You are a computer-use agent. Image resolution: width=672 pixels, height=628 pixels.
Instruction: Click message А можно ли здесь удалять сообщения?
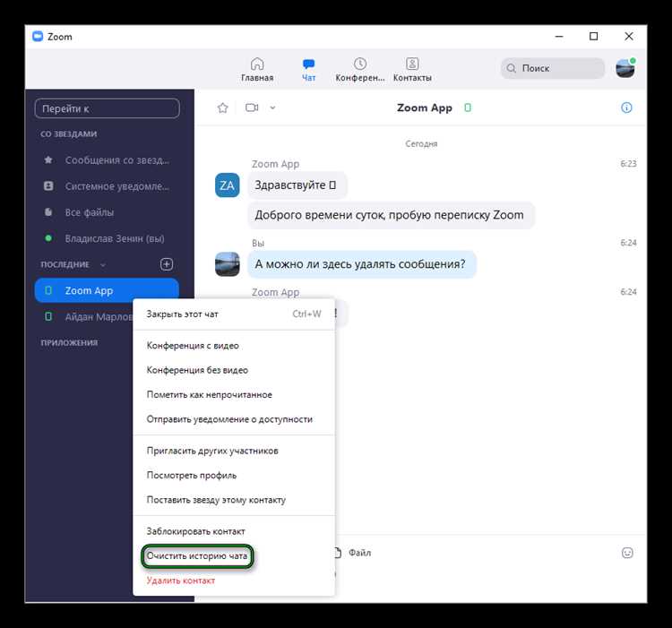[x=362, y=264]
